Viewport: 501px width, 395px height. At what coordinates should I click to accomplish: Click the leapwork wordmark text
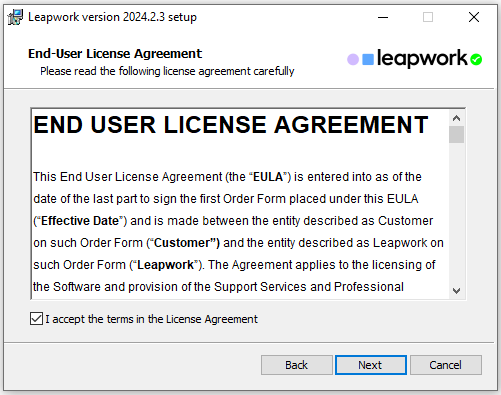(x=422, y=58)
